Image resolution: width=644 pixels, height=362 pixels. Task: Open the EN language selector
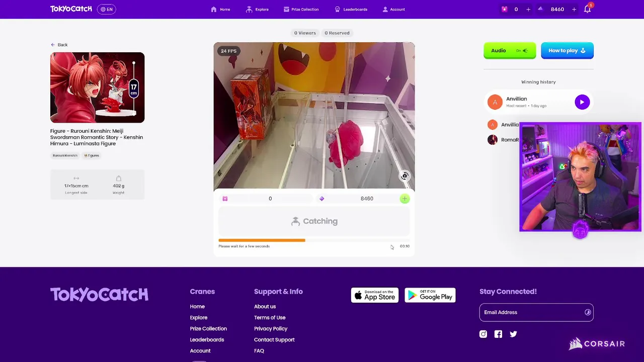point(106,9)
